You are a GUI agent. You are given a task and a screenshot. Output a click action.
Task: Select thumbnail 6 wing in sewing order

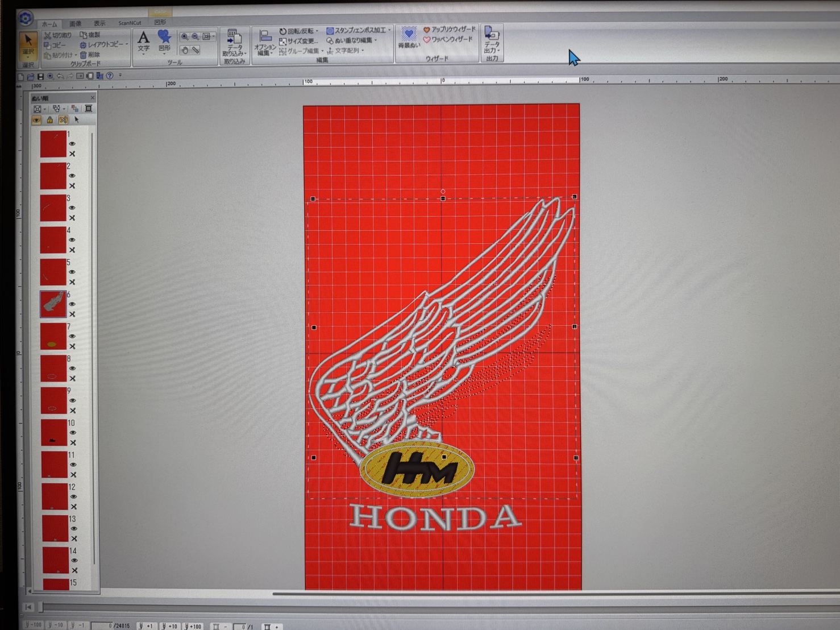click(x=53, y=304)
